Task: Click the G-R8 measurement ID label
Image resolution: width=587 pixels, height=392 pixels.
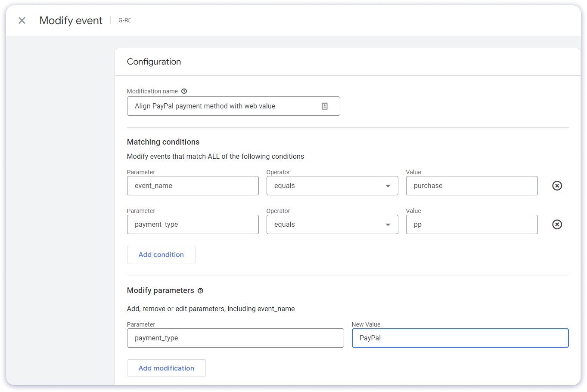Action: 124,20
